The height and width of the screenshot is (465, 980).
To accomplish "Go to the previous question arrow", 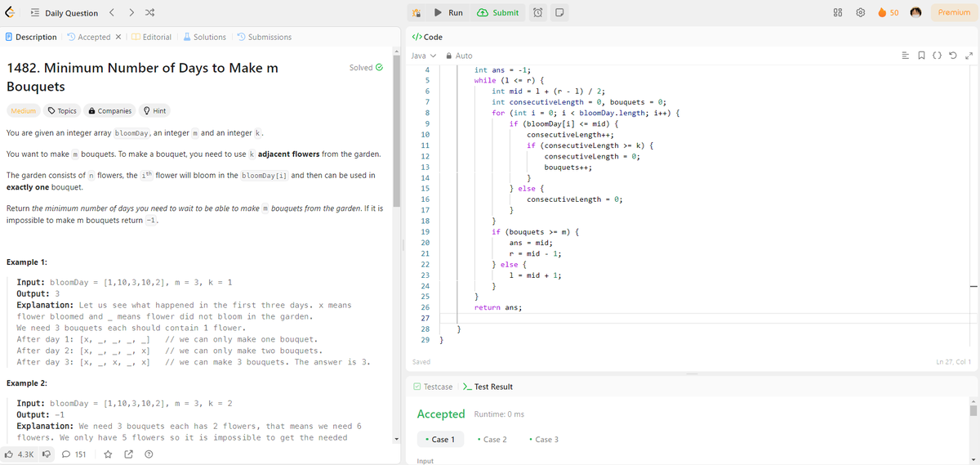I will [114, 13].
